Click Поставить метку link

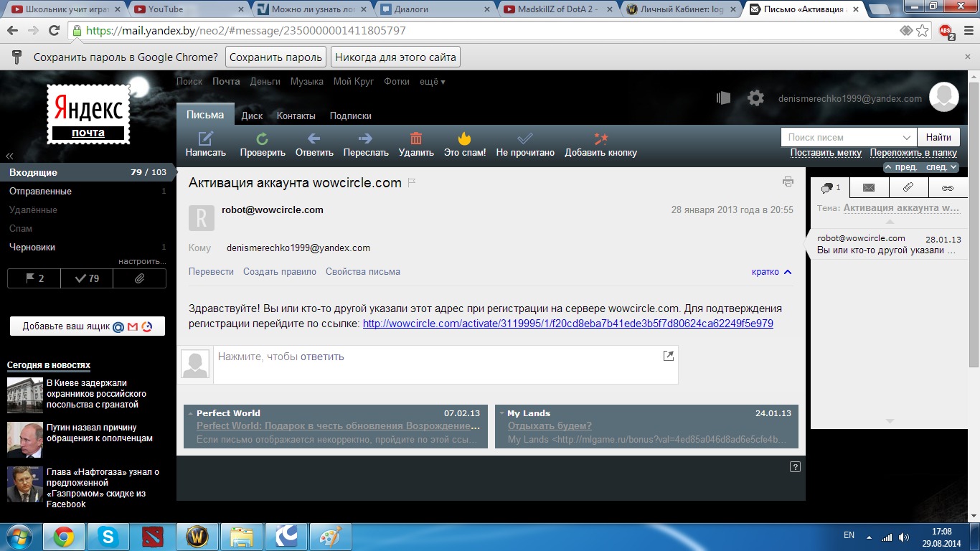click(826, 153)
